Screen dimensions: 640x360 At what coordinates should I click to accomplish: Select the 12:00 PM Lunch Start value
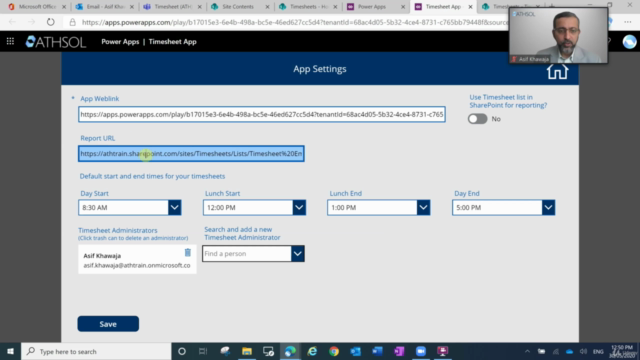tap(248, 207)
